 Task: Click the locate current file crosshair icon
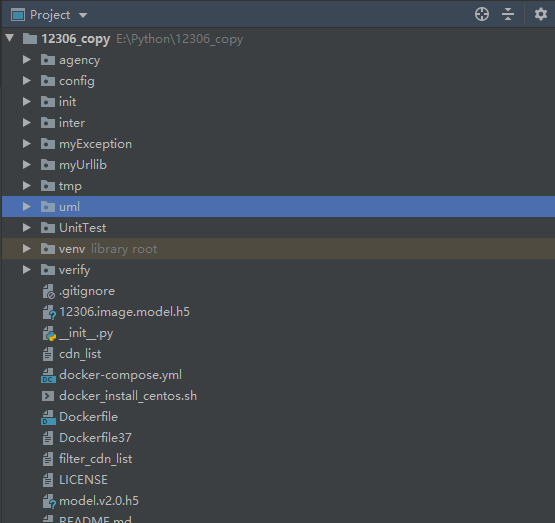[x=482, y=15]
